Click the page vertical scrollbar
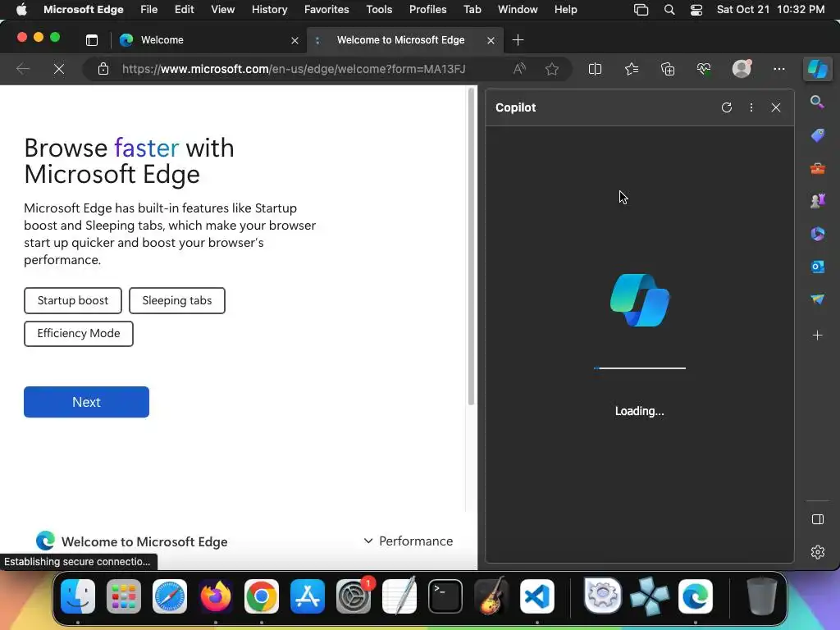This screenshot has width=840, height=630. coord(472,246)
